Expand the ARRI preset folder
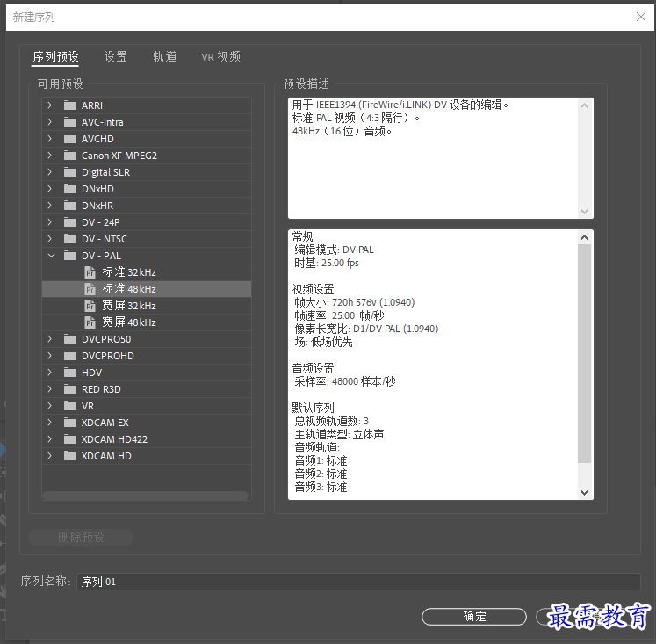The height and width of the screenshot is (644, 656). pyautogui.click(x=50, y=105)
